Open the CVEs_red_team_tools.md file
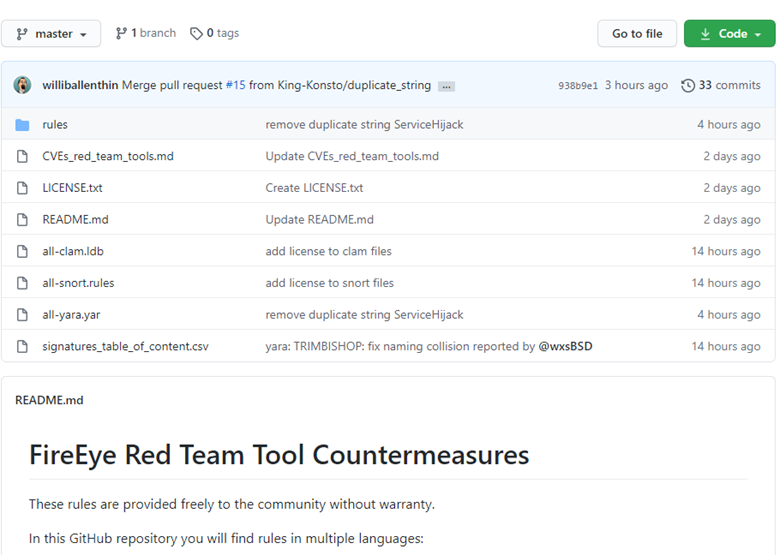Viewport: 780px width, 555px height. [x=108, y=156]
